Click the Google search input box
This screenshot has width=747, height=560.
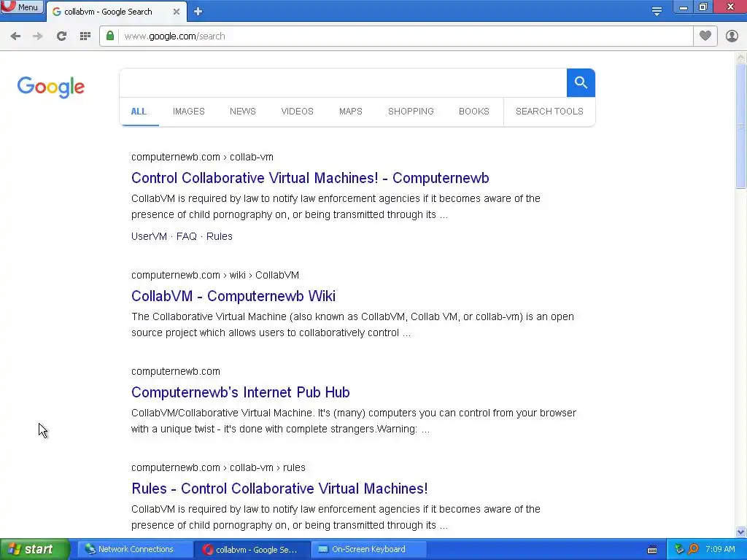343,83
